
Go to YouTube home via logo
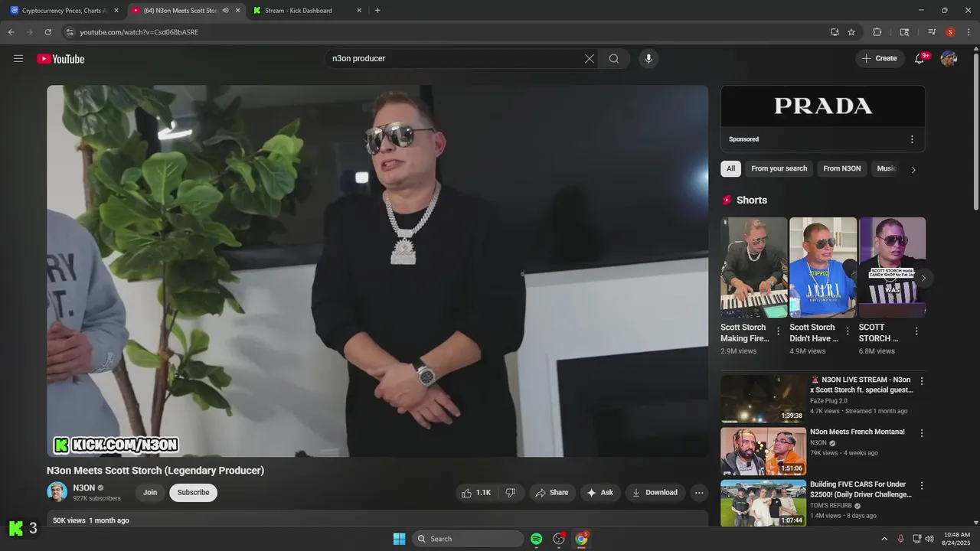(x=60, y=59)
